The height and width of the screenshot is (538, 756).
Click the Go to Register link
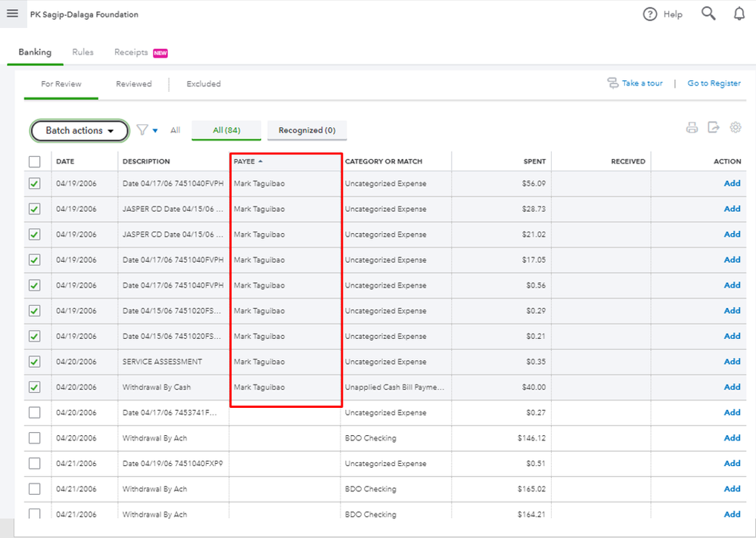pos(714,83)
